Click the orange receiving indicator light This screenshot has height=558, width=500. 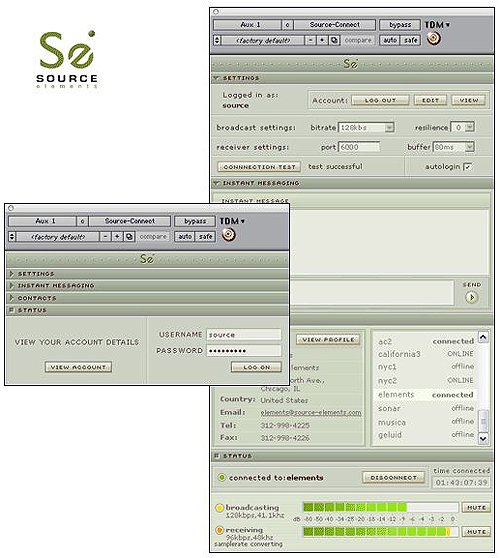(x=220, y=530)
